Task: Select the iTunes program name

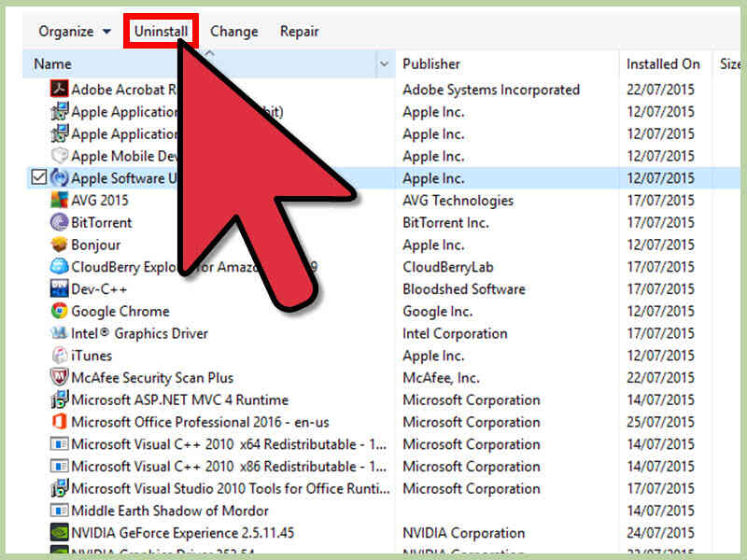Action: [x=92, y=356]
